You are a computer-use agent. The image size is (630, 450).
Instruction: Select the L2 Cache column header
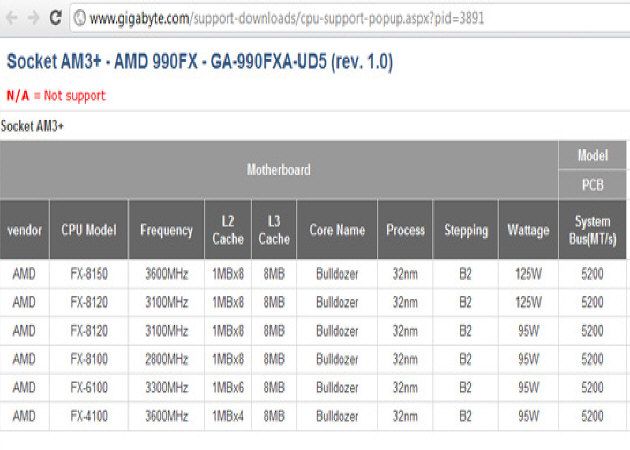[x=227, y=230]
